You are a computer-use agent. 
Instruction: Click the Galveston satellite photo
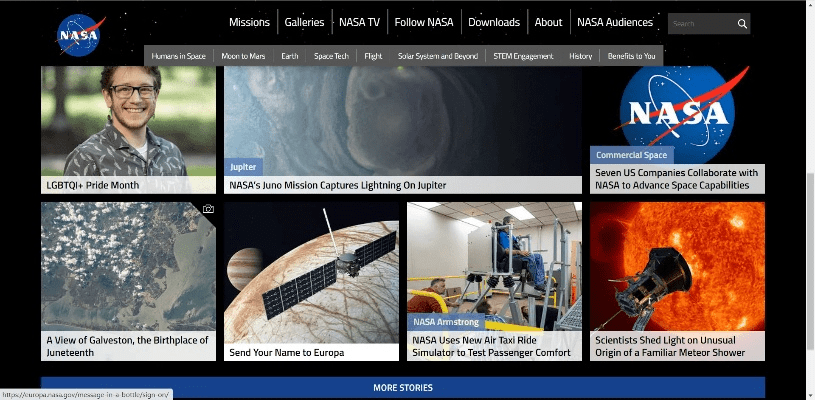click(128, 266)
